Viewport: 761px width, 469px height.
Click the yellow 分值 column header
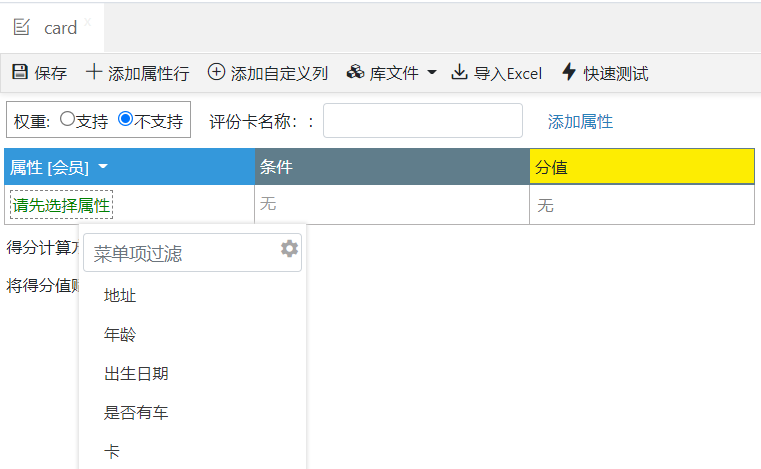click(x=641, y=167)
